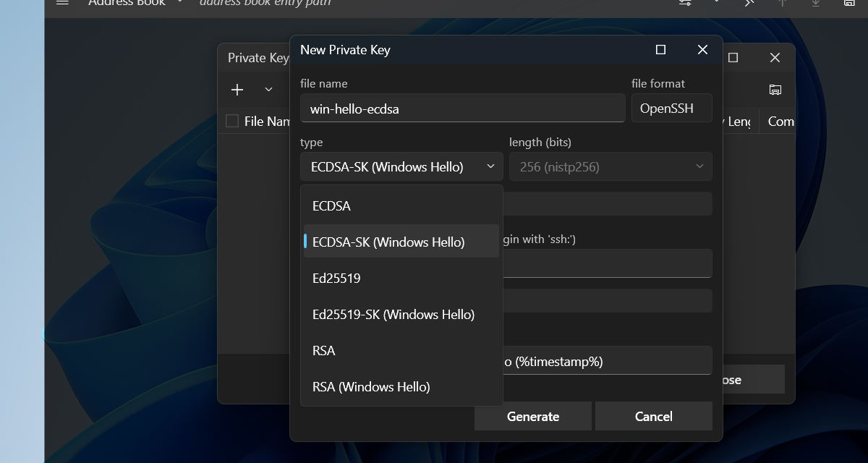Choose Ed25519 from the type list
The width and height of the screenshot is (868, 463).
[401, 278]
